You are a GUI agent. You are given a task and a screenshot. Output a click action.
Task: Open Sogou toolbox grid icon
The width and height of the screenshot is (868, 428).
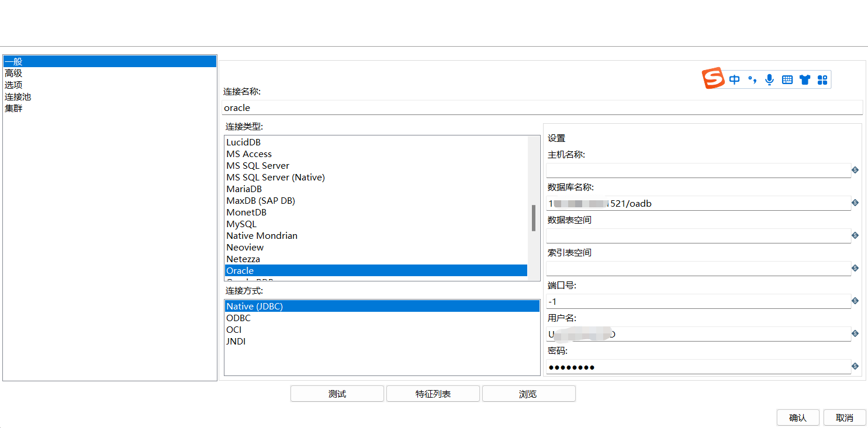[822, 80]
